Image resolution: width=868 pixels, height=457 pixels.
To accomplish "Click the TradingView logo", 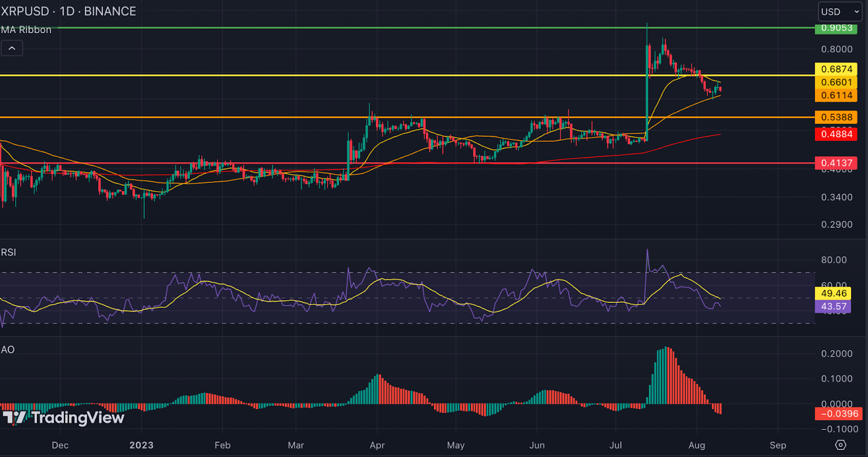I will click(x=63, y=417).
